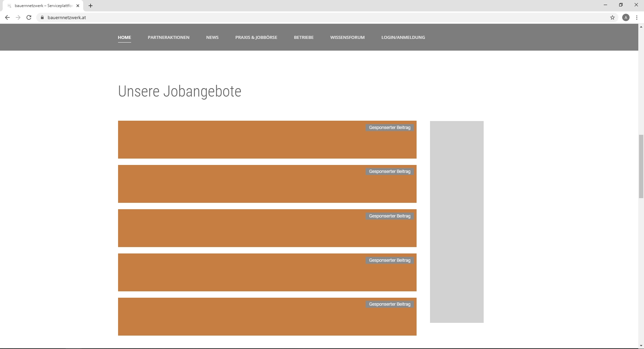Open the WISSENSFORUM navigation link
The image size is (644, 349).
click(x=347, y=37)
